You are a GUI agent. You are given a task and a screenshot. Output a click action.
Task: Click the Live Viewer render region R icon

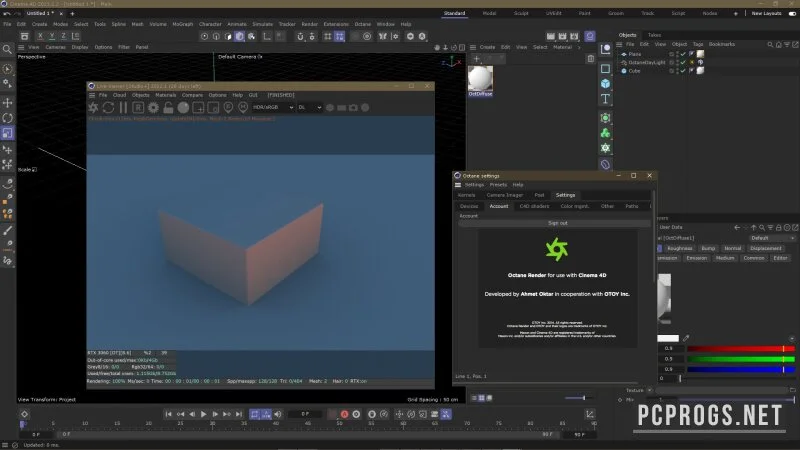coord(138,108)
